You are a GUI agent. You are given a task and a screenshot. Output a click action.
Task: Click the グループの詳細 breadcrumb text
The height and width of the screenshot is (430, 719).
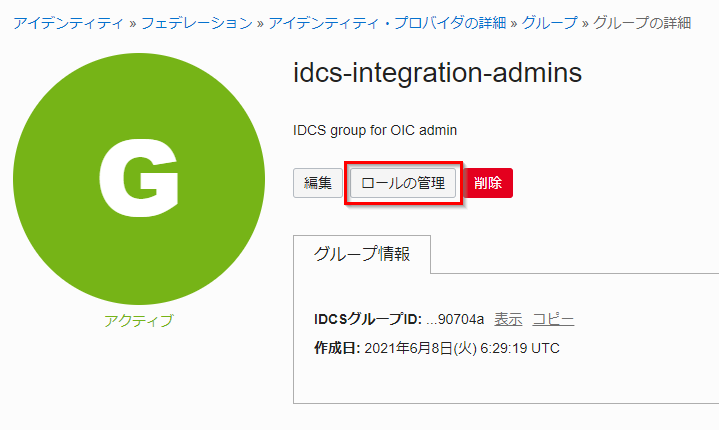click(x=642, y=22)
